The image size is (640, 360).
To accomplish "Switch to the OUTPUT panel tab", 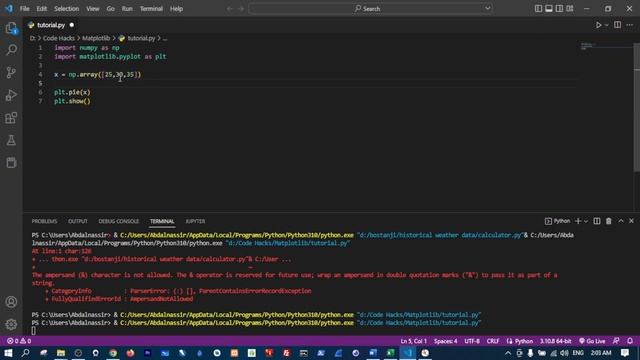I will click(x=78, y=221).
